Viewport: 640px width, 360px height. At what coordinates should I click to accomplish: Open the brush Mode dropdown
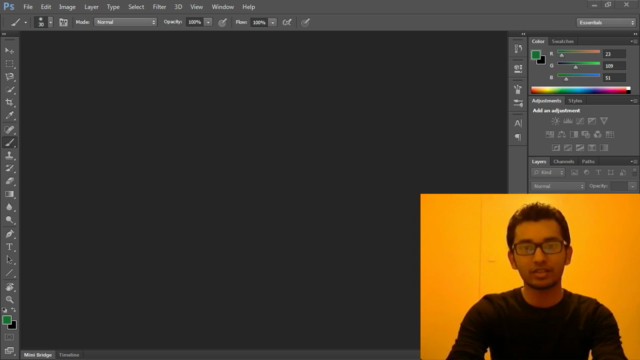click(x=125, y=22)
